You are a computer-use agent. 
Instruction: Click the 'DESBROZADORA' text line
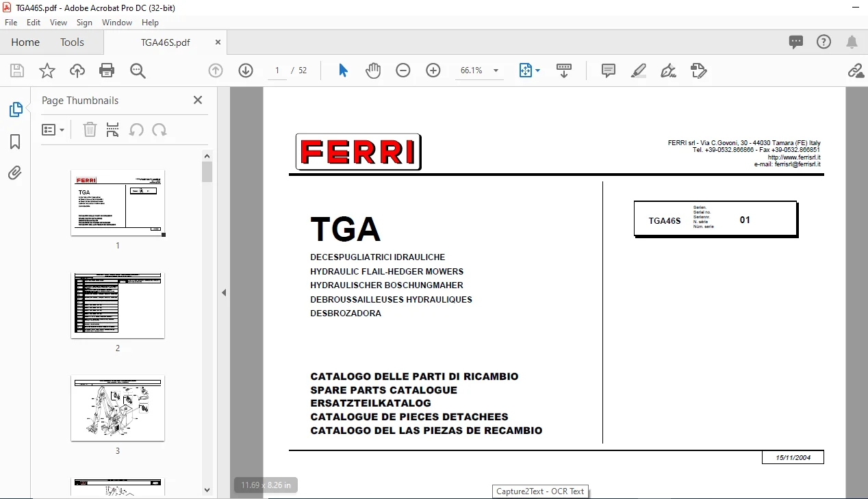click(346, 314)
